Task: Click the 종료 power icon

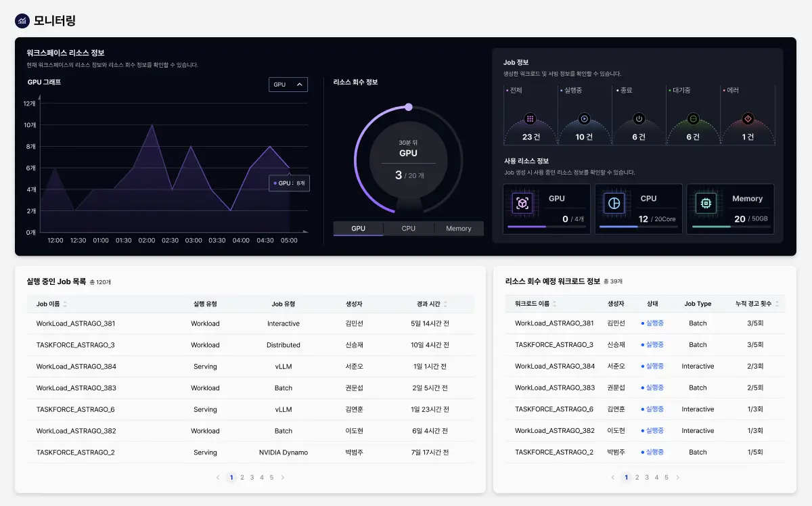Action: point(639,119)
